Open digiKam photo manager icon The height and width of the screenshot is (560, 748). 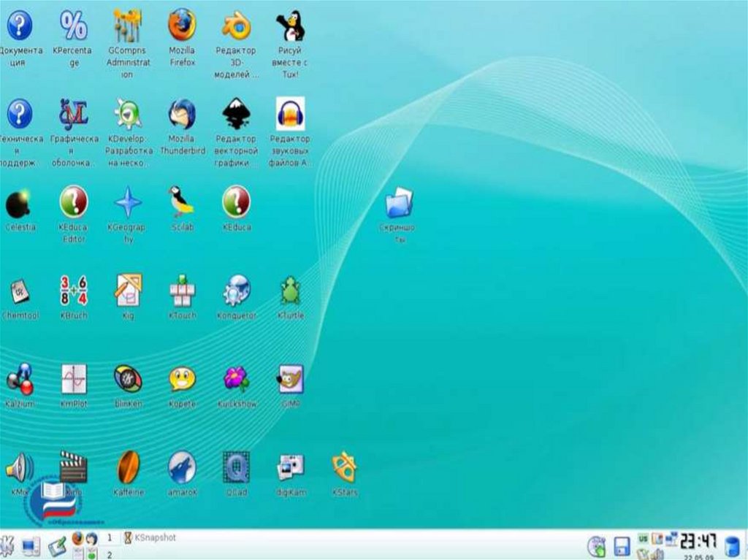290,468
